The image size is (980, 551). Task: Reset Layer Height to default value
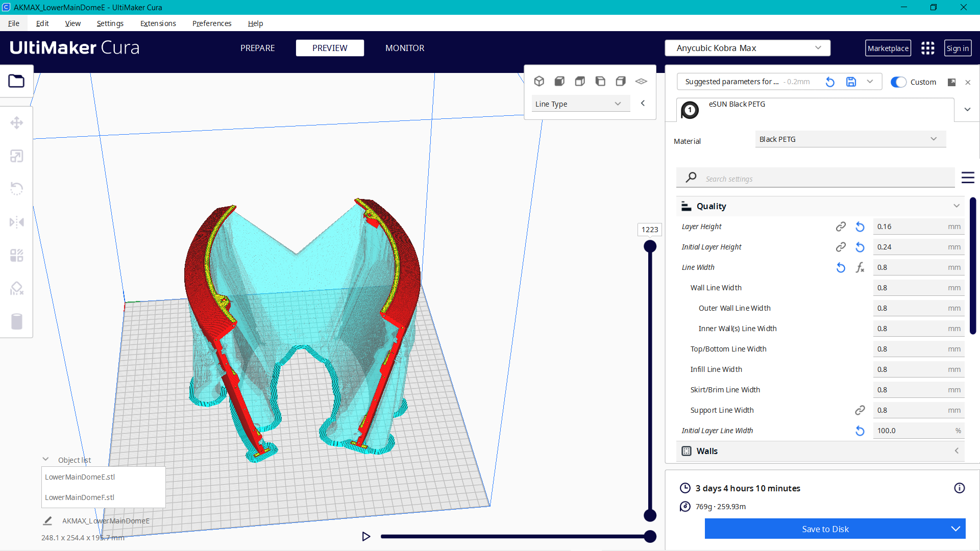[860, 227]
